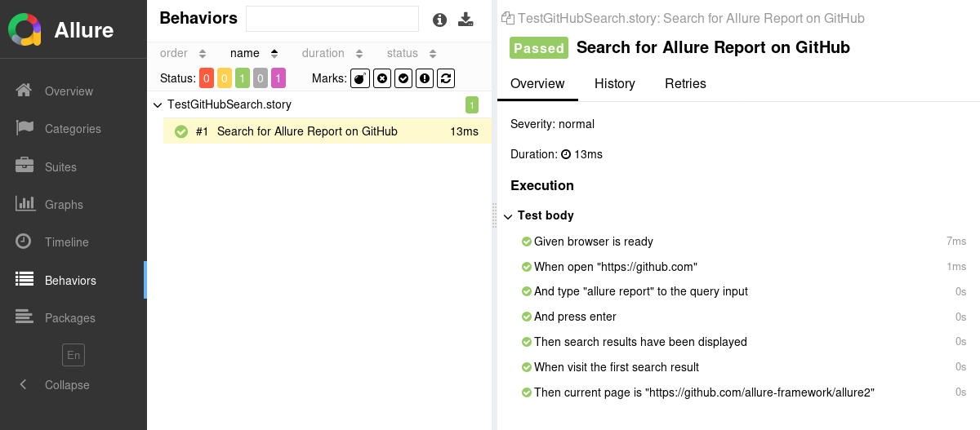This screenshot has width=980, height=430.
Task: Select test #1 Search for Allure Report
Action: 327,131
